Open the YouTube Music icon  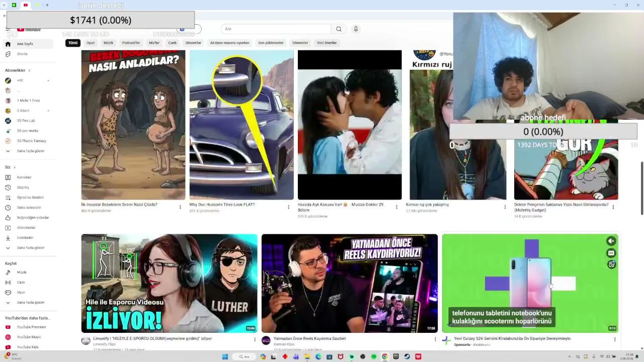pyautogui.click(x=8, y=337)
